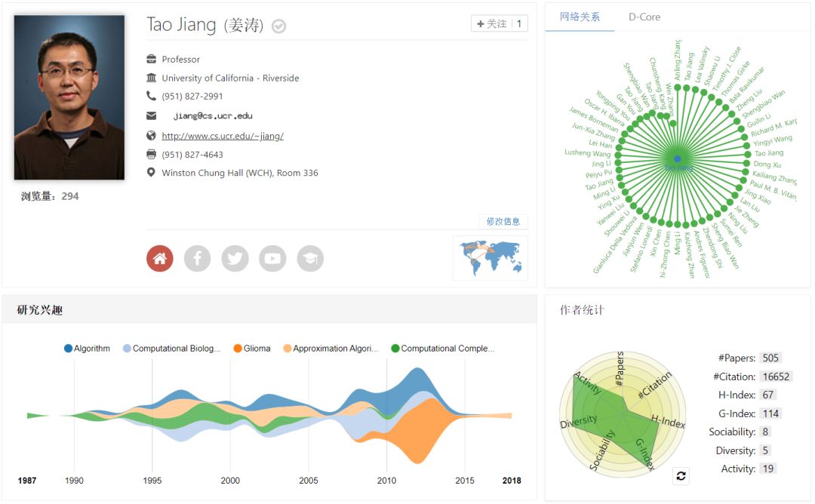Click Tao Jiang's profile photo
The width and height of the screenshot is (815, 504).
click(69, 97)
